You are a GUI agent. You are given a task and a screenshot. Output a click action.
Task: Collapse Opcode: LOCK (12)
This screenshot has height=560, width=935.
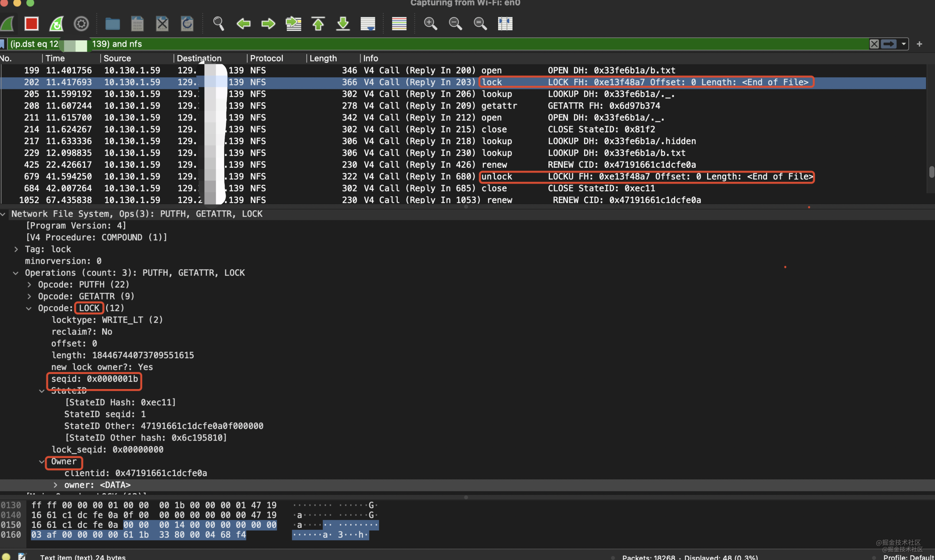(x=29, y=309)
